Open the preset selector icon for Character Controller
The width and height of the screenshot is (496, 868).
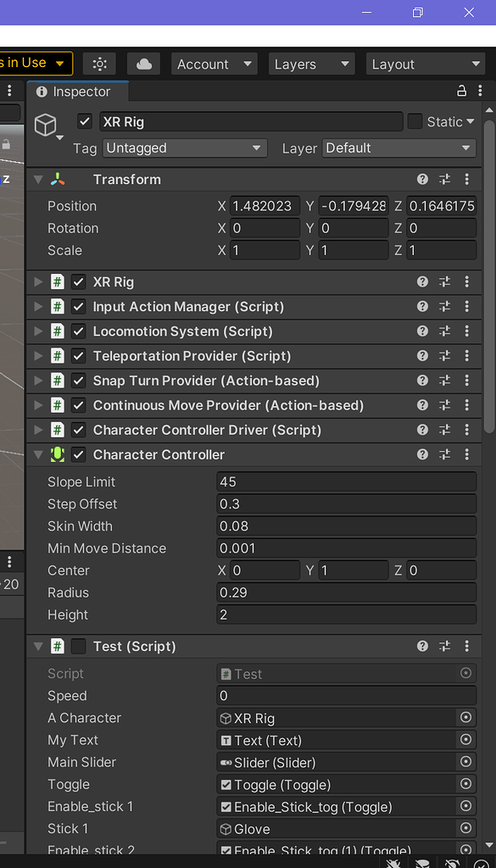tap(444, 455)
